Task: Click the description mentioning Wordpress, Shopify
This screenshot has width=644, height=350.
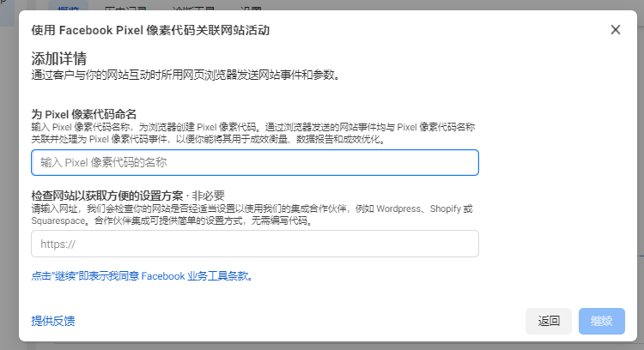Action: (x=252, y=214)
